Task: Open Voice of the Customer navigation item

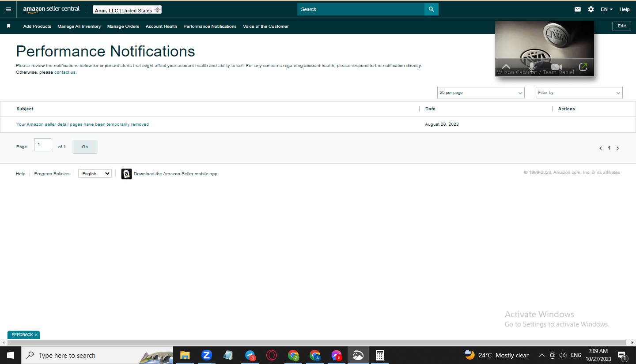Action: (266, 26)
